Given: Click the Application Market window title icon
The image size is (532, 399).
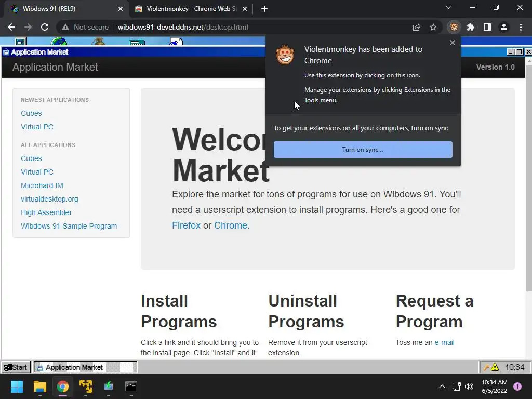Looking at the screenshot, I should 6,52.
